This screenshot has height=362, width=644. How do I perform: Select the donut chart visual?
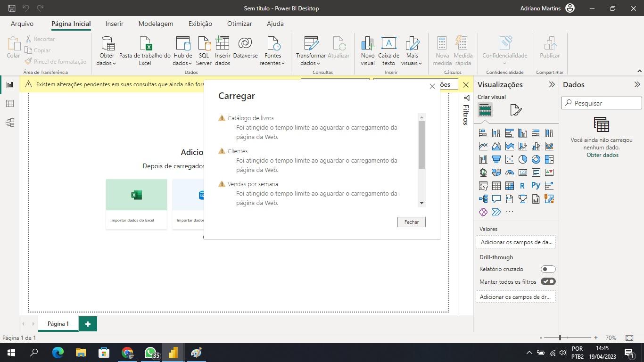[x=536, y=159]
